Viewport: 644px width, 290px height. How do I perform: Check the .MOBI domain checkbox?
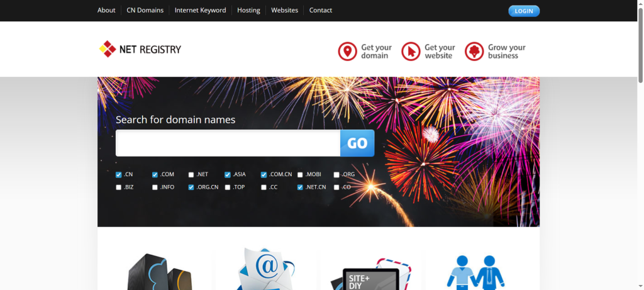click(300, 175)
